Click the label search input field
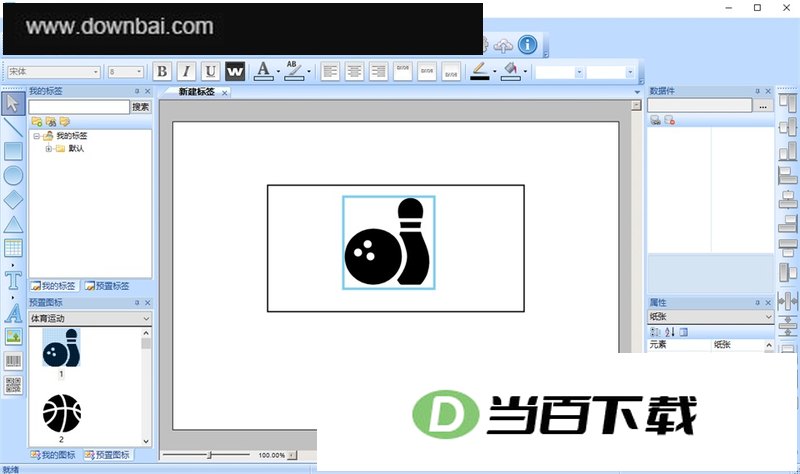Image resolution: width=800 pixels, height=474 pixels. (x=79, y=107)
